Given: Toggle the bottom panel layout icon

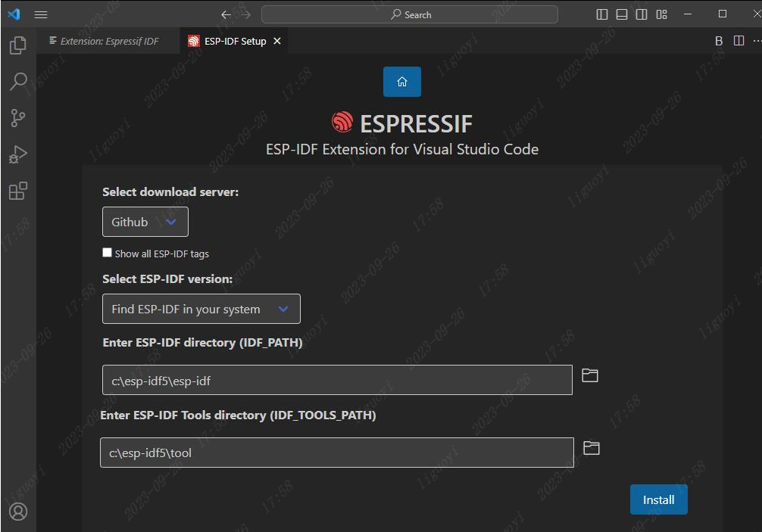Looking at the screenshot, I should click(622, 14).
